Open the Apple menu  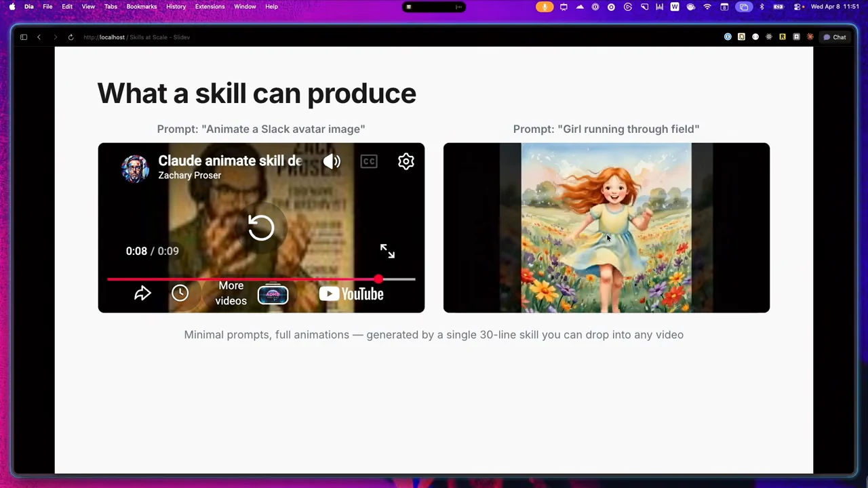tap(12, 7)
